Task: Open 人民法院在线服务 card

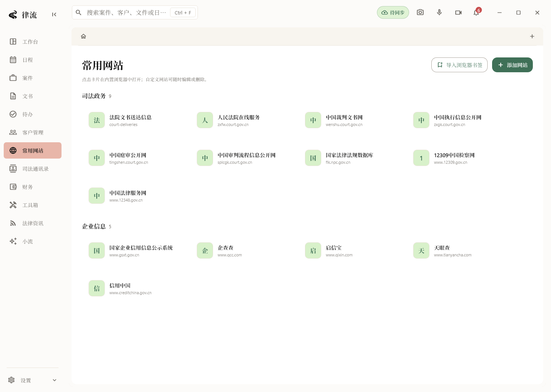Action: (x=244, y=120)
